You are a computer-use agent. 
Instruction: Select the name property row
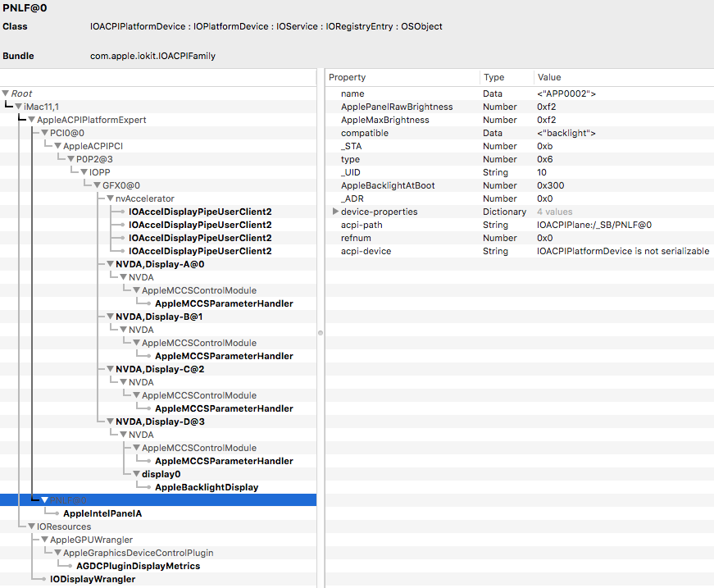520,93
